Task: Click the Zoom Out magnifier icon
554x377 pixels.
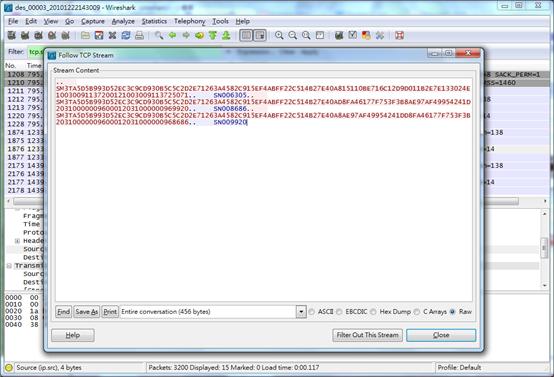Action: click(x=293, y=35)
